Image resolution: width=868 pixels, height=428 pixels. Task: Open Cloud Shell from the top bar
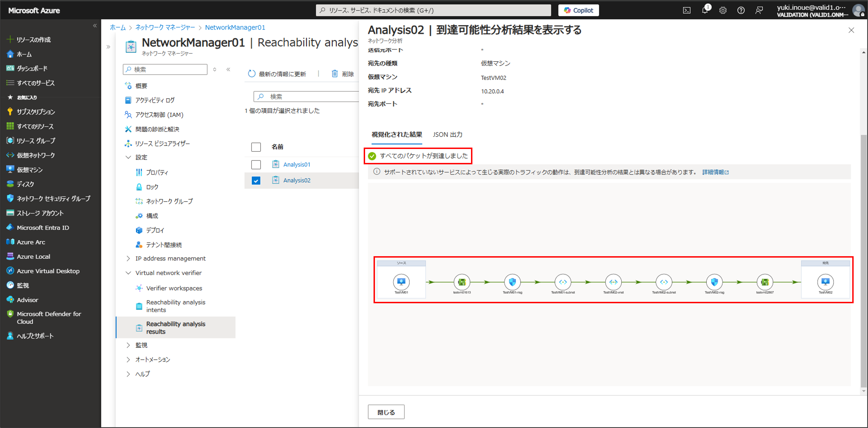click(686, 10)
